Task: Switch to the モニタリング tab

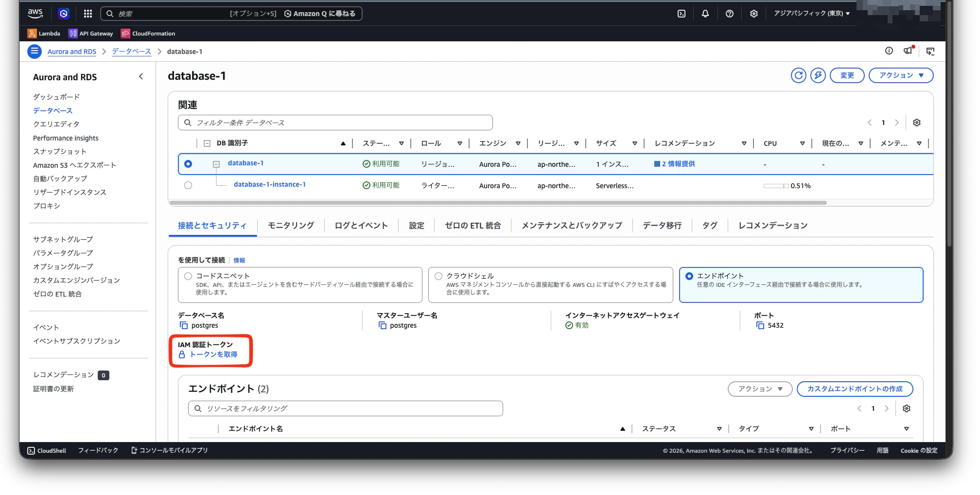Action: tap(291, 226)
